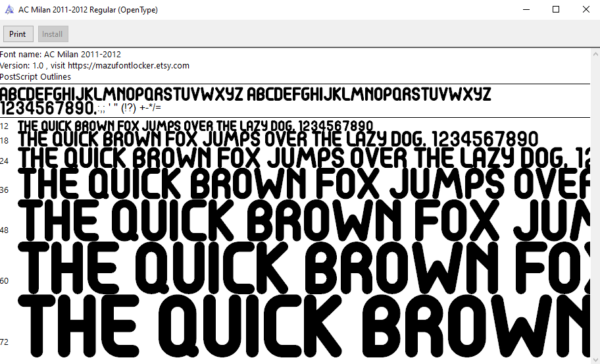
Task: Click the 72-point pangram sample text
Action: pyautogui.click(x=304, y=326)
